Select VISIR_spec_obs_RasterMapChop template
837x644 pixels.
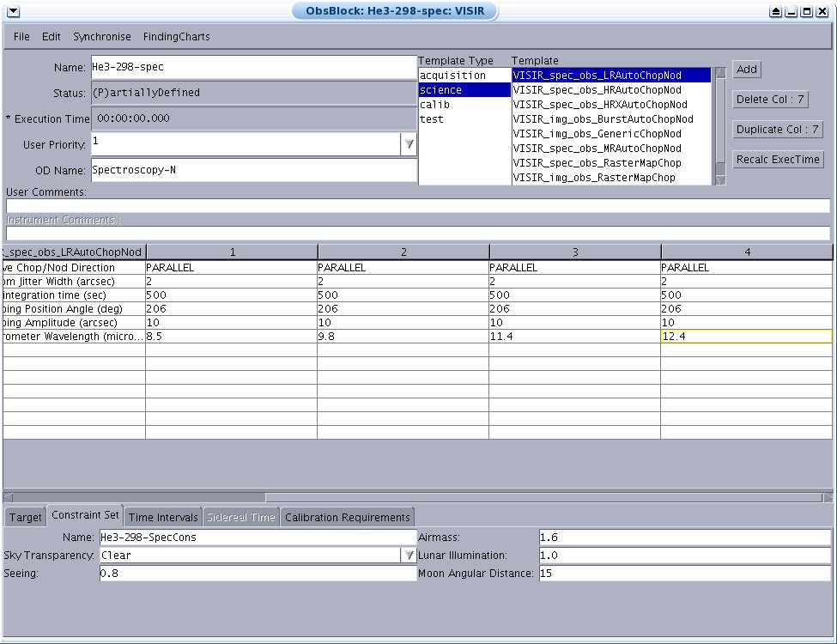pos(612,163)
